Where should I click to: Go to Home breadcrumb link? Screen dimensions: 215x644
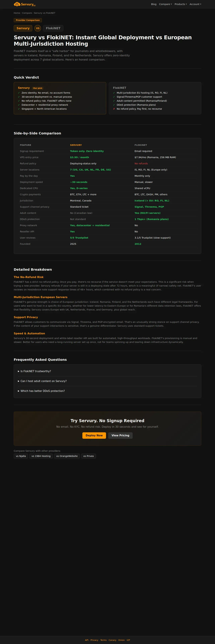tap(17, 13)
